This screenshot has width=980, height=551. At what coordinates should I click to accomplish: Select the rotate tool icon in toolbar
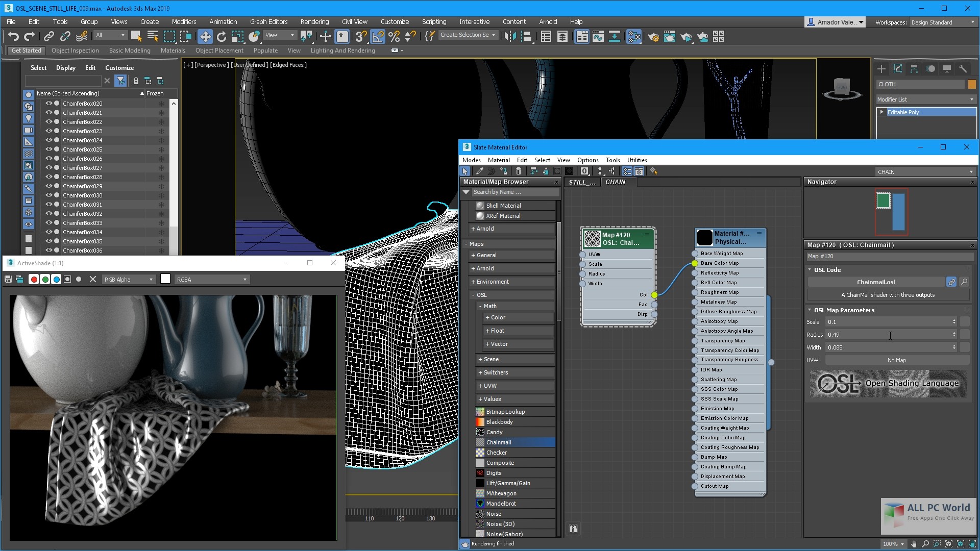(219, 37)
